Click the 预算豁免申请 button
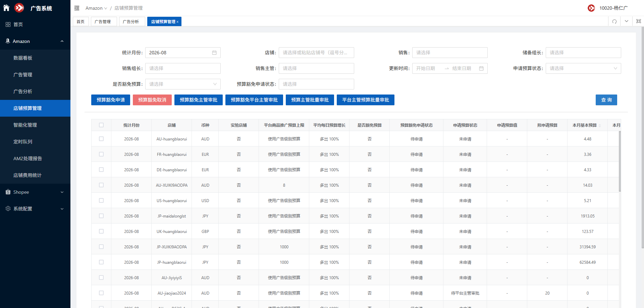Image resolution: width=644 pixels, height=308 pixels. point(111,100)
